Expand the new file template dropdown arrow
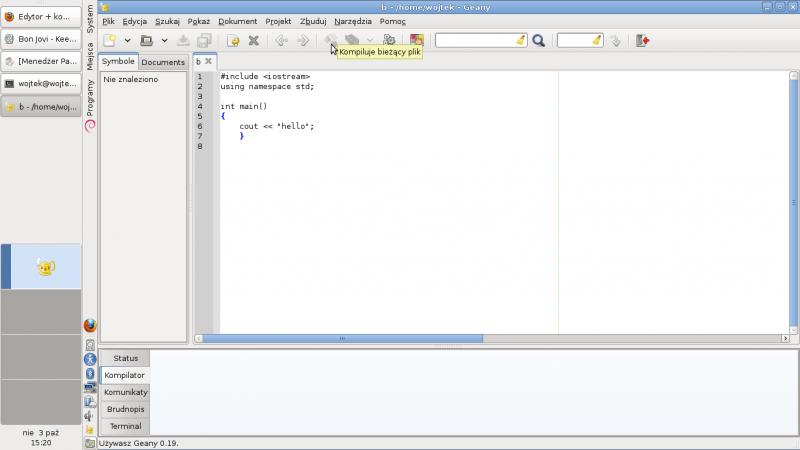 (x=127, y=41)
